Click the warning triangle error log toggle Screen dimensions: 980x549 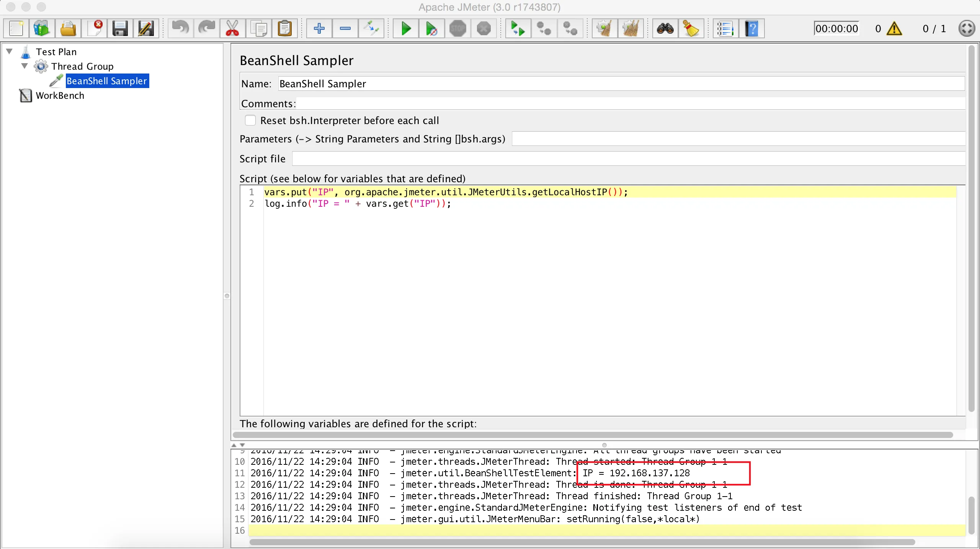(x=894, y=29)
